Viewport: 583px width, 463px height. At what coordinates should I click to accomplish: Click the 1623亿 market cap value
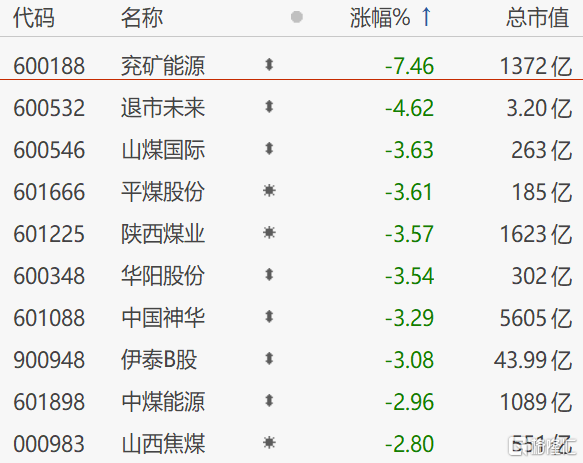(x=536, y=234)
